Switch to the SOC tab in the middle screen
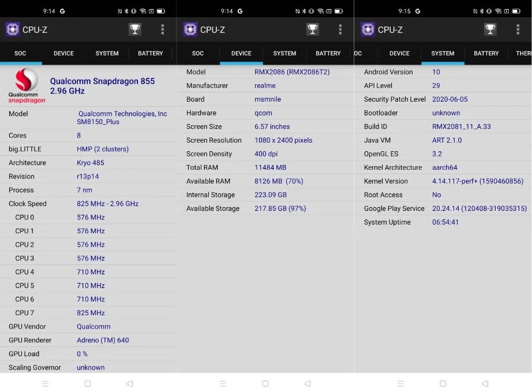The image size is (532, 392). coord(198,53)
